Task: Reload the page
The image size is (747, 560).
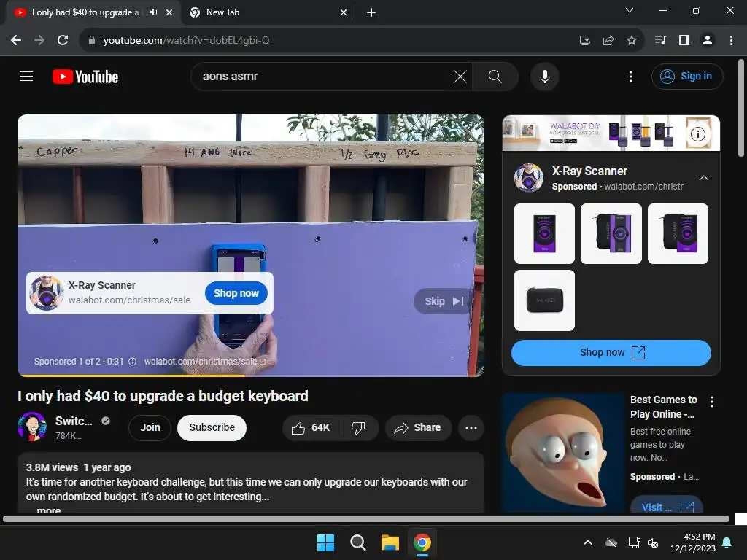Action: point(63,40)
